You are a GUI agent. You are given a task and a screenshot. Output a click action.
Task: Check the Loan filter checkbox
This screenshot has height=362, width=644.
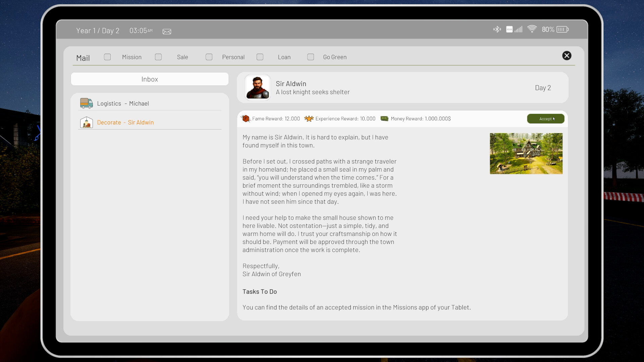[x=260, y=57]
